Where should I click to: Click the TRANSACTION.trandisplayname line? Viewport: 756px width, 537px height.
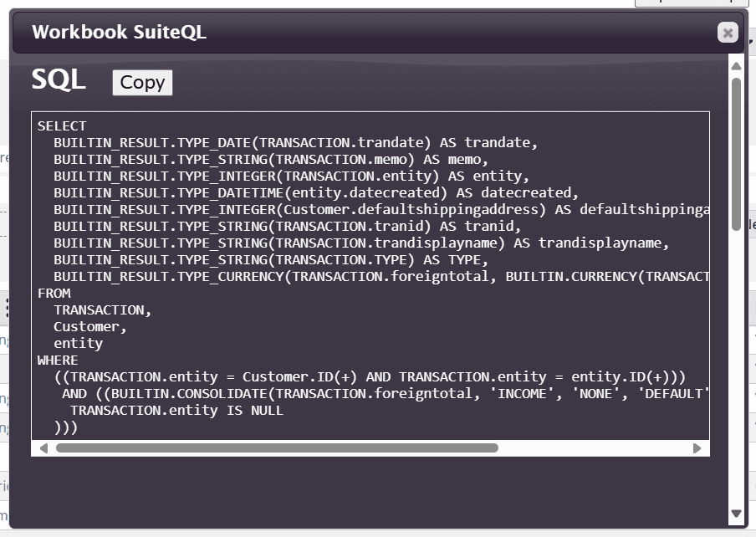pyautogui.click(x=361, y=243)
